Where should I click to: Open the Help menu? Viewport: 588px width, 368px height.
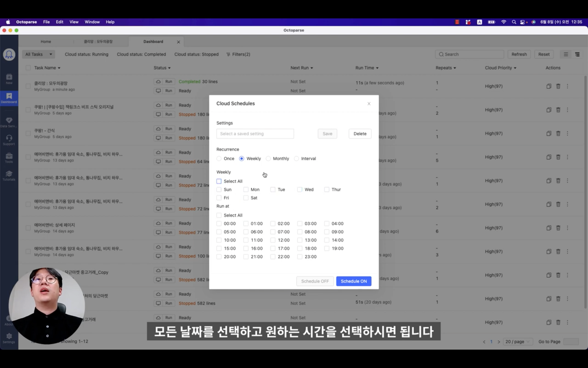(x=110, y=22)
